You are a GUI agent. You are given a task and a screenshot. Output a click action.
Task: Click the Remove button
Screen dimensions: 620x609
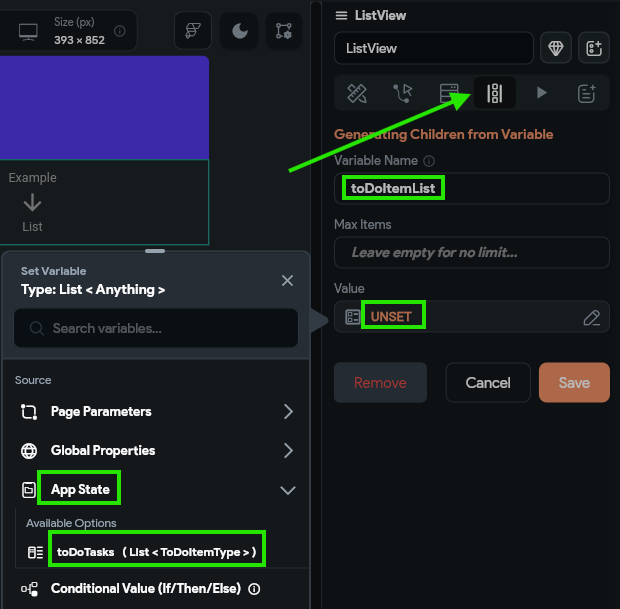pyautogui.click(x=380, y=382)
